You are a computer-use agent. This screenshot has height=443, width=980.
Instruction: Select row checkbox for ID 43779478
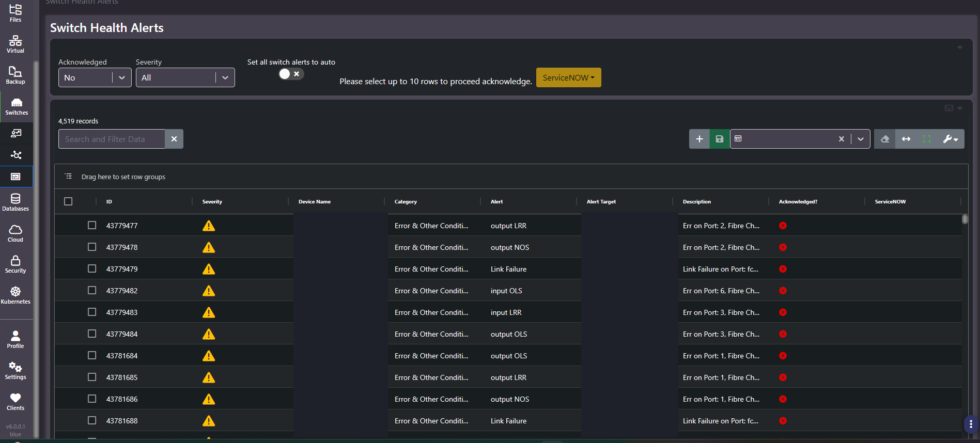(92, 247)
